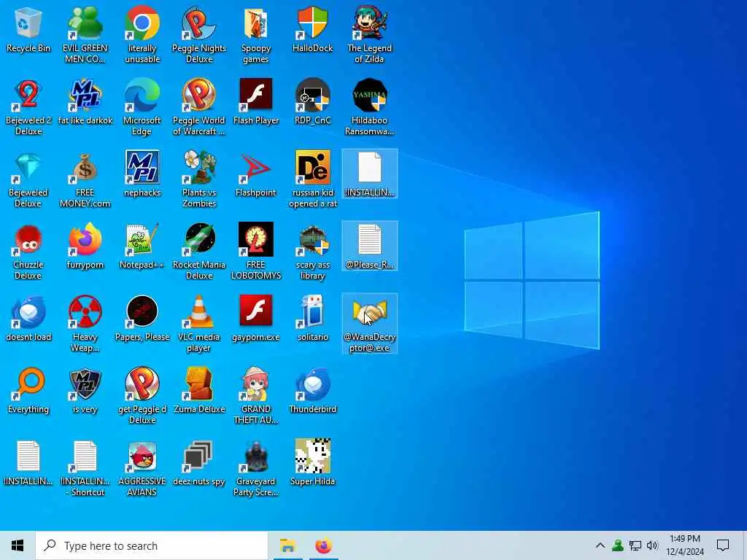The width and height of the screenshot is (747, 560).
Task: Expand the hidden system tray icons
Action: click(x=600, y=545)
